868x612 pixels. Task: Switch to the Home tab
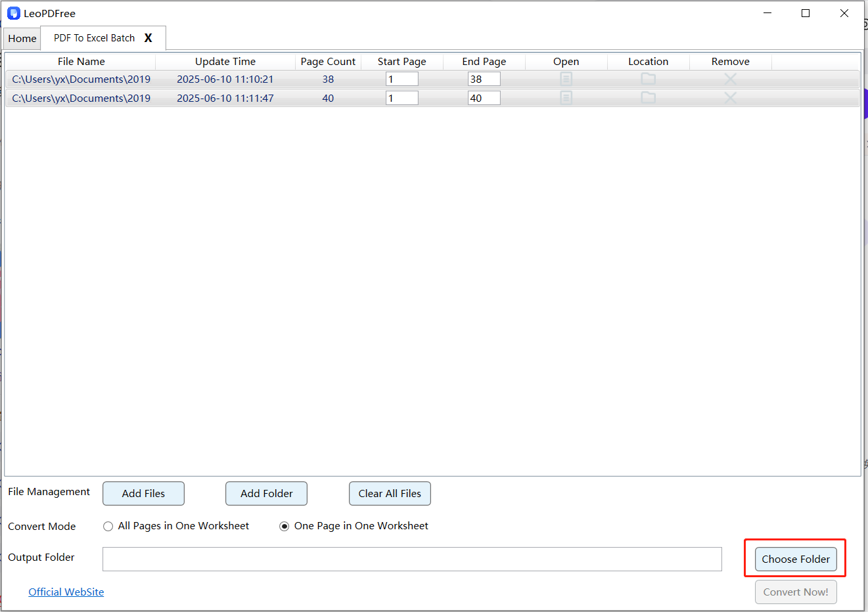pyautogui.click(x=22, y=38)
